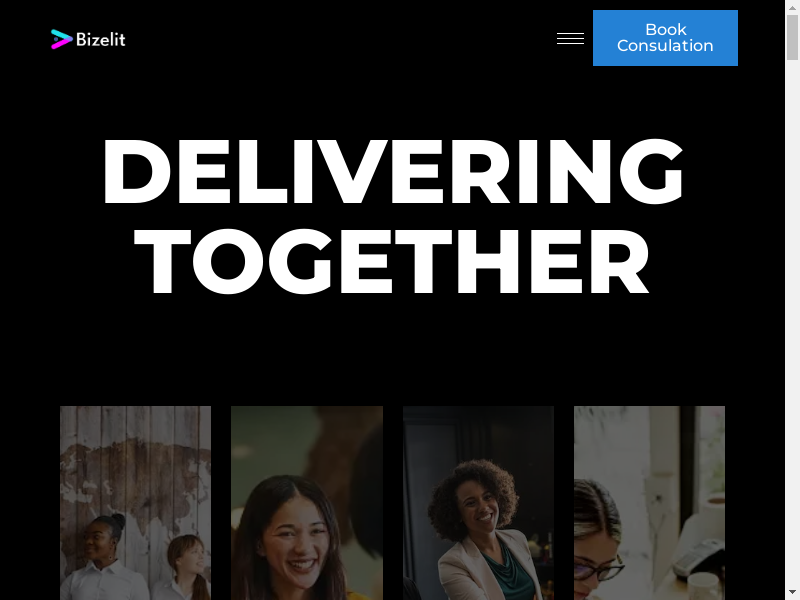Open photo of woman wearing glasses
Image resolution: width=800 pixels, height=600 pixels.
click(649, 503)
